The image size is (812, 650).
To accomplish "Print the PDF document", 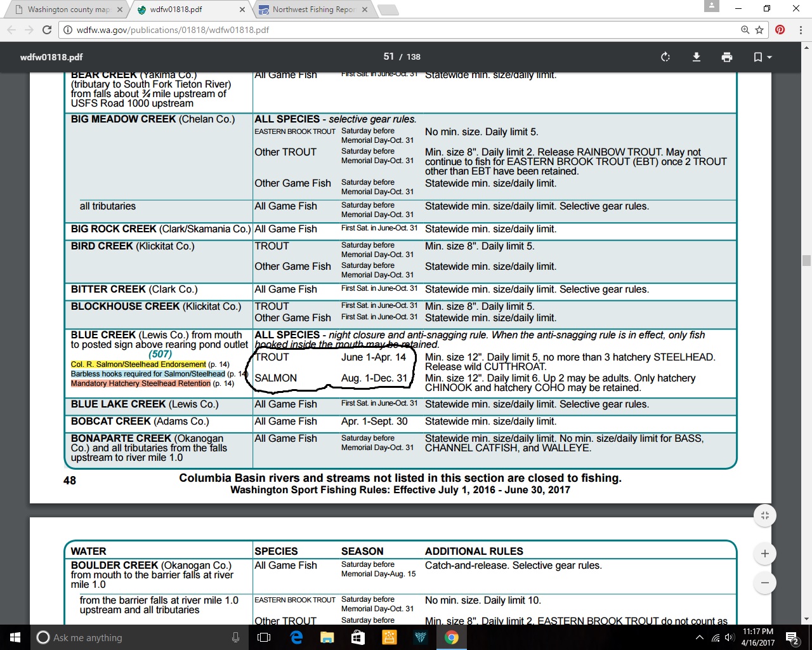I will click(x=727, y=57).
